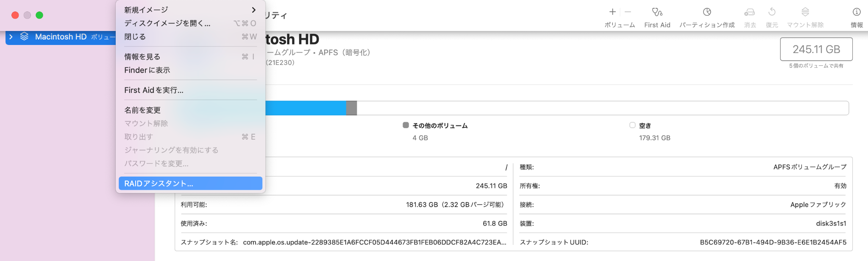Select Finderに表示 menu item
This screenshot has height=261, width=868.
point(190,70)
